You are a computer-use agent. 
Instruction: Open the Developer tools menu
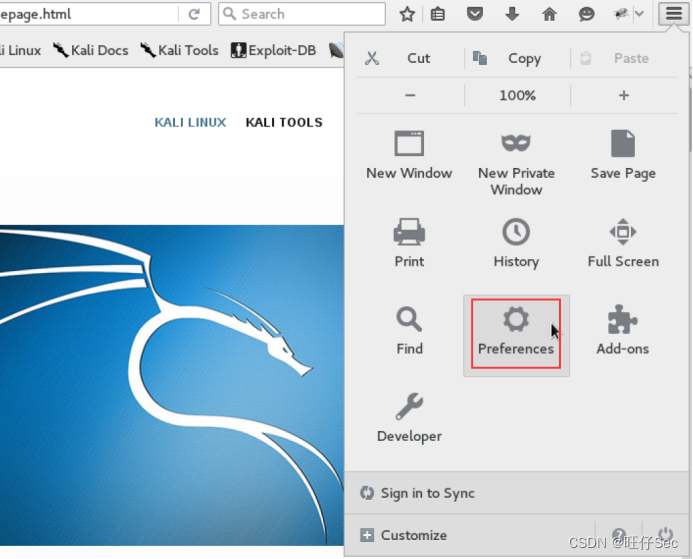point(409,418)
